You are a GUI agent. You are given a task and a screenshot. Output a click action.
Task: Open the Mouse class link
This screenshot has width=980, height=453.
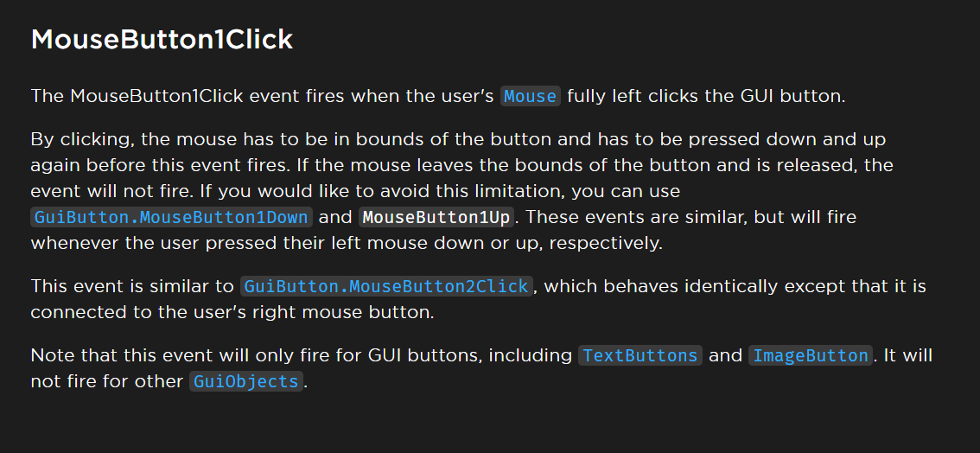pyautogui.click(x=530, y=96)
